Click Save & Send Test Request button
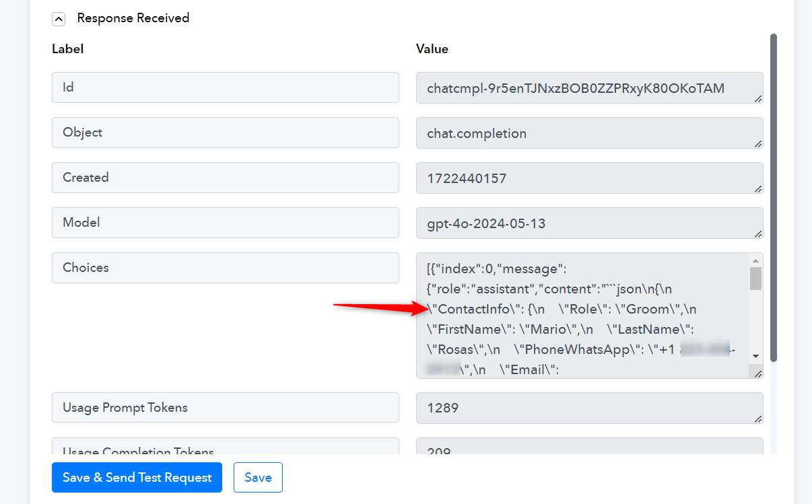Screen dimensions: 812x504 coord(137,478)
